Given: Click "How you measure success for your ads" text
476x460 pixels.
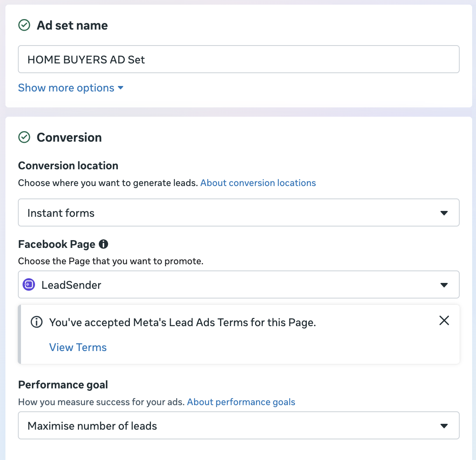Looking at the screenshot, I should [x=101, y=402].
